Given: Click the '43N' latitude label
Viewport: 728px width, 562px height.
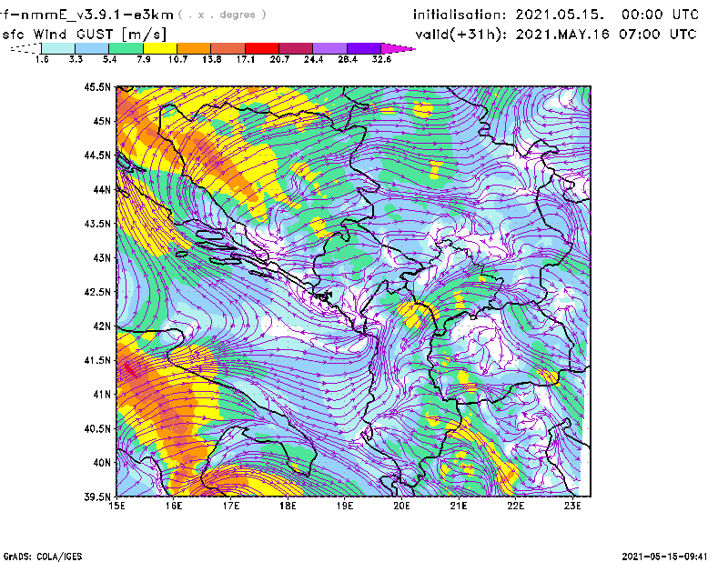Looking at the screenshot, I should pos(102,257).
